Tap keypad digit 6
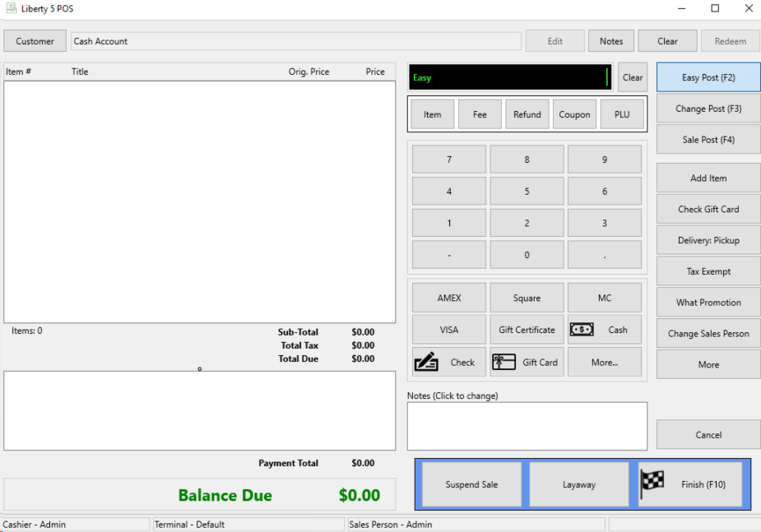Viewport: 761px width, 532px height. [604, 191]
